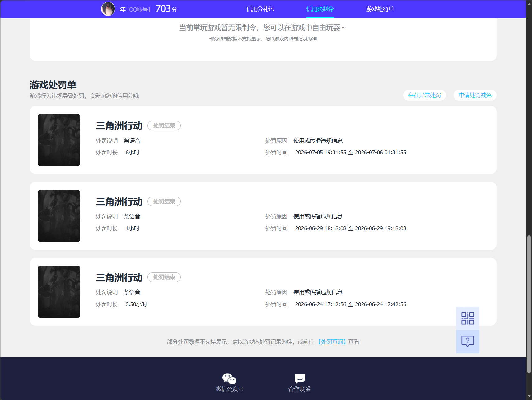Switch to the 信用分礼包 tab
This screenshot has width=532, height=400.
pyautogui.click(x=260, y=9)
